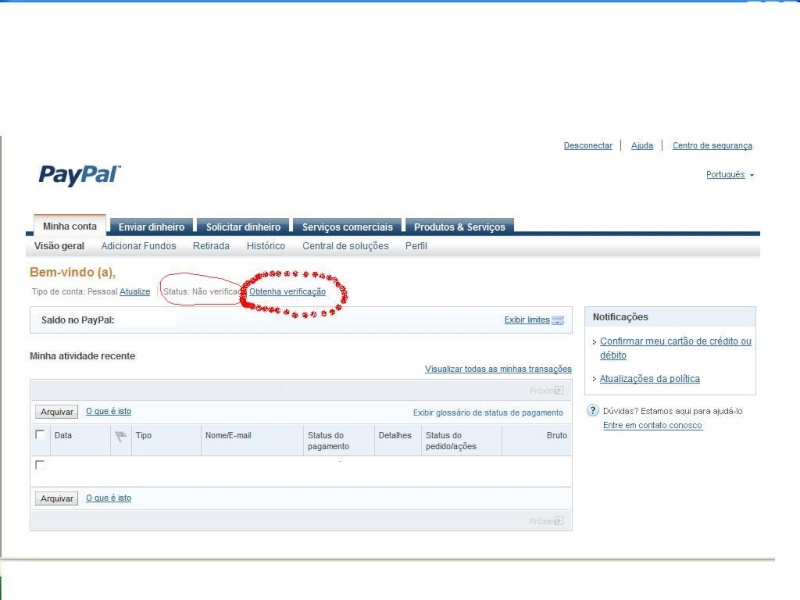Image resolution: width=800 pixels, height=600 pixels.
Task: Click the Minha atividade recente heading
Action: pyautogui.click(x=82, y=356)
